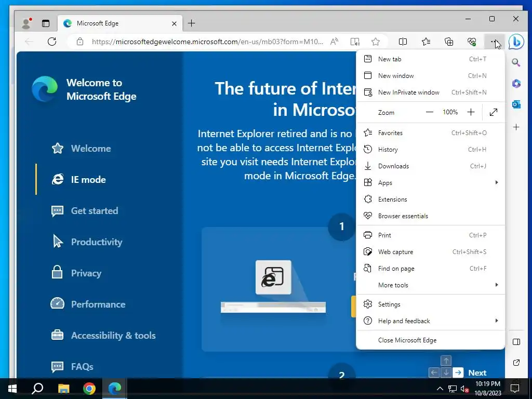Open Accessibility & tools section
The height and width of the screenshot is (399, 532).
point(103,336)
